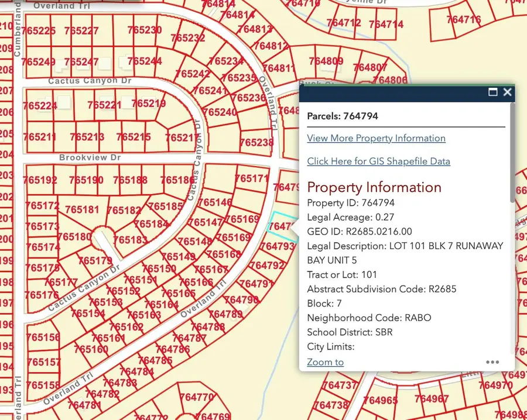Select parcel 765160 on the map
The image size is (527, 420).
(x=91, y=349)
